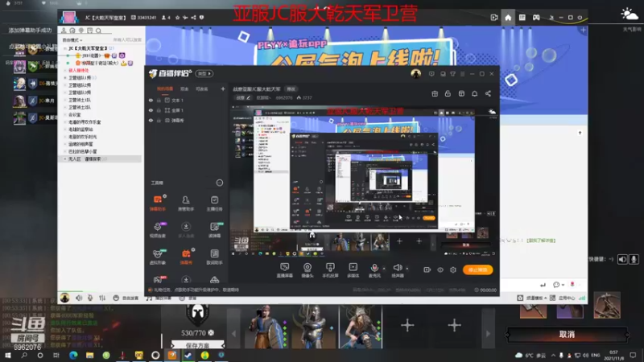Click the unlock icon in stream header
The width and height of the screenshot is (644, 362).
[448, 93]
